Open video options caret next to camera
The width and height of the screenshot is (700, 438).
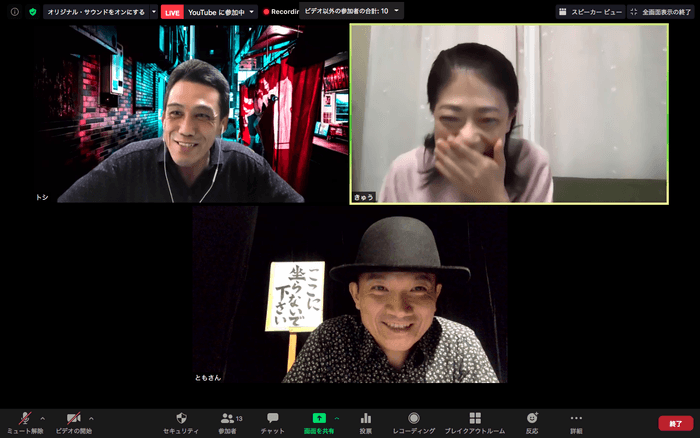pyautogui.click(x=91, y=419)
